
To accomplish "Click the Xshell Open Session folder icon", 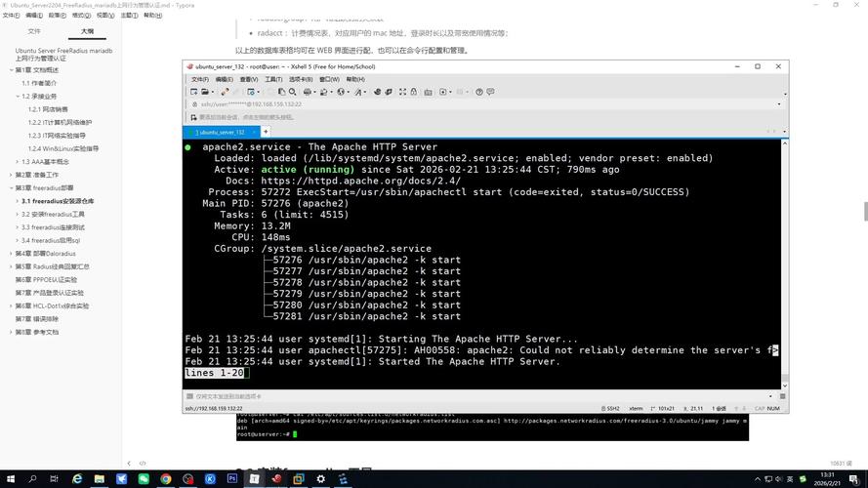I will (205, 92).
